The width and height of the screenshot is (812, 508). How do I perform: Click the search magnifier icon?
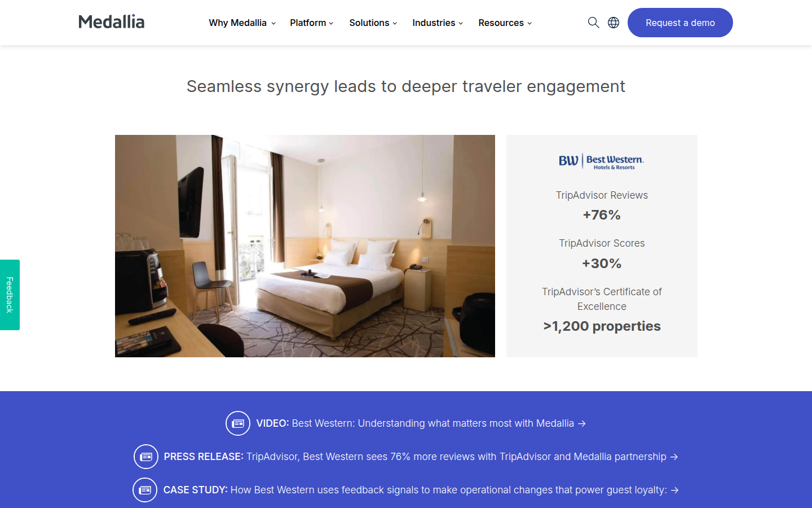coord(593,23)
